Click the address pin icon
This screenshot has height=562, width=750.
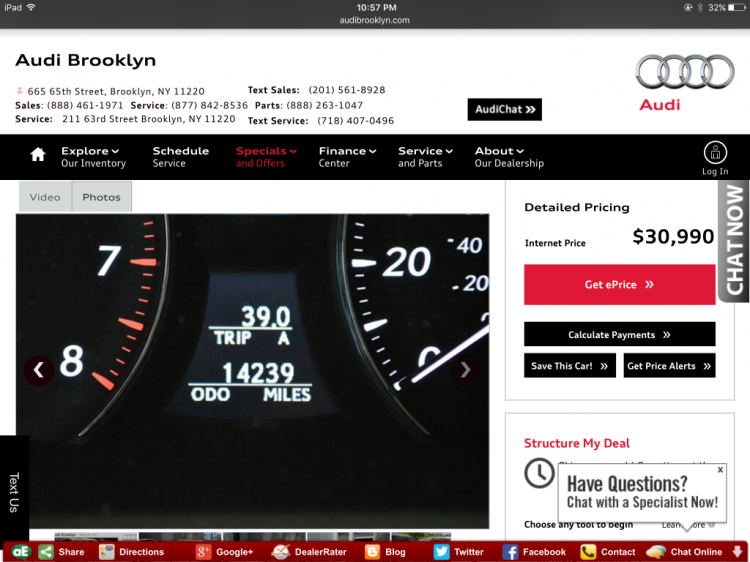pos(20,90)
